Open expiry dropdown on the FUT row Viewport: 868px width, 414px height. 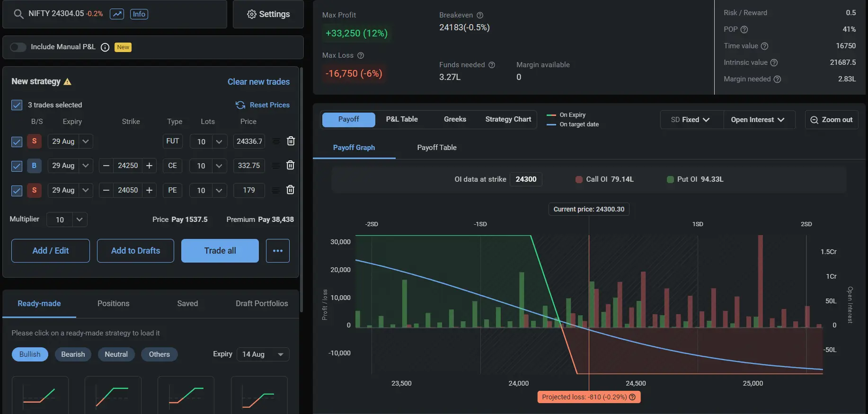point(85,141)
